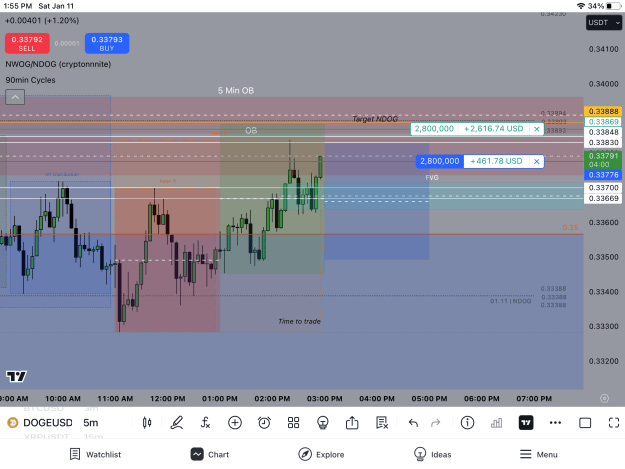Select the 01.11 | NDOG label
625x469 pixels.
511,301
